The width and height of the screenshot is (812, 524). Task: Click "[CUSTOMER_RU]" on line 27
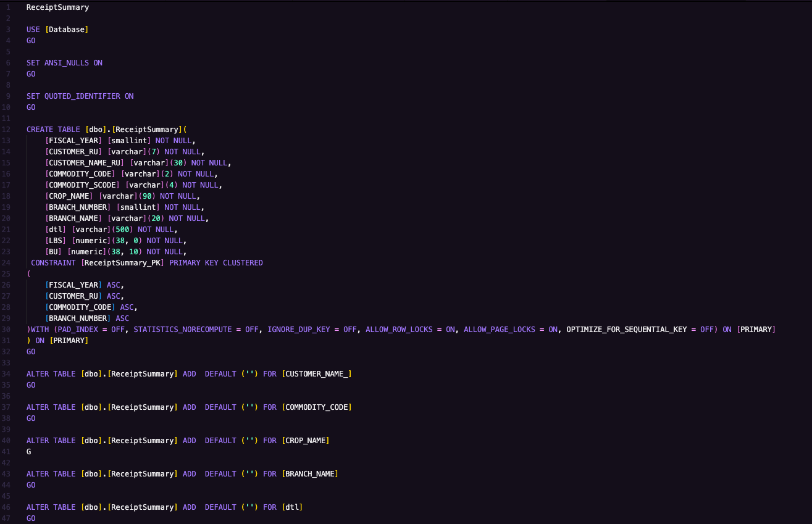point(73,296)
